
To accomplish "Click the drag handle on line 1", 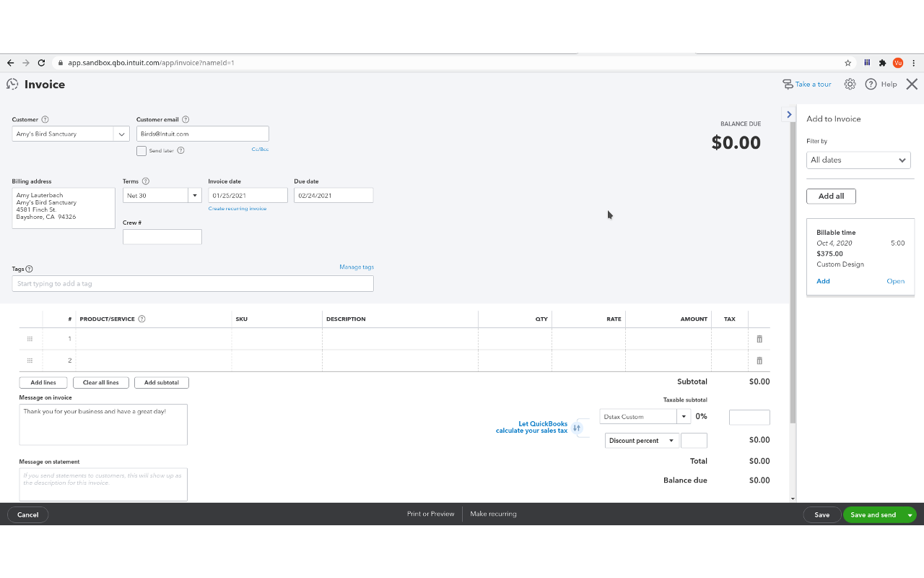I will tap(29, 338).
